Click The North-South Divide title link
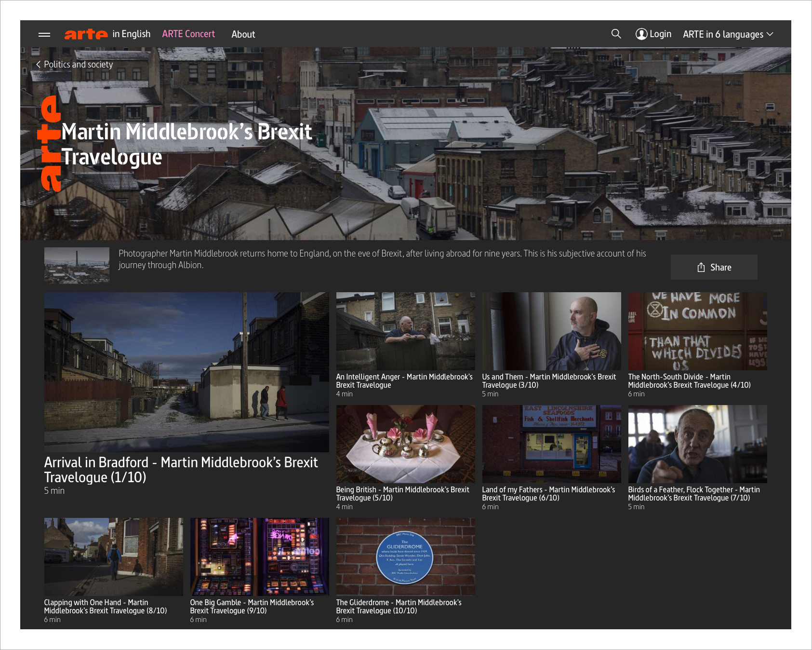This screenshot has width=812, height=650. (689, 381)
